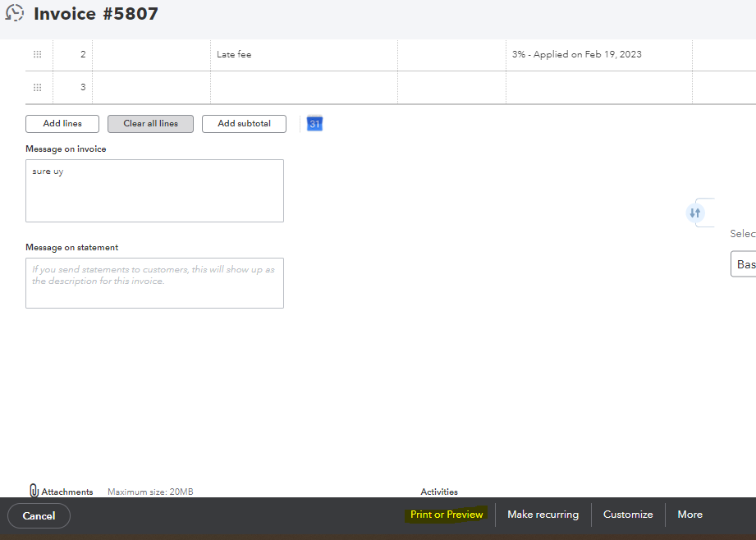Open the Google Calendar icon
The height and width of the screenshot is (540, 756).
click(x=314, y=124)
